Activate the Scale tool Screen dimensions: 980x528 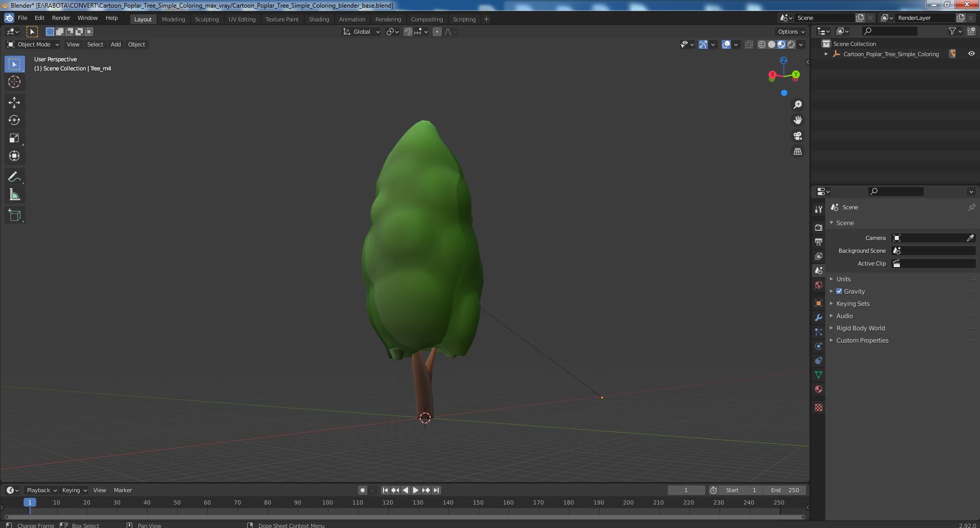[14, 138]
